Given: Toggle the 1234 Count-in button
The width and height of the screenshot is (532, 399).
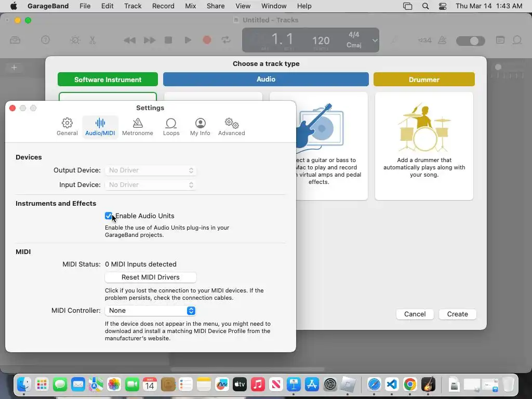Looking at the screenshot, I should point(425,41).
